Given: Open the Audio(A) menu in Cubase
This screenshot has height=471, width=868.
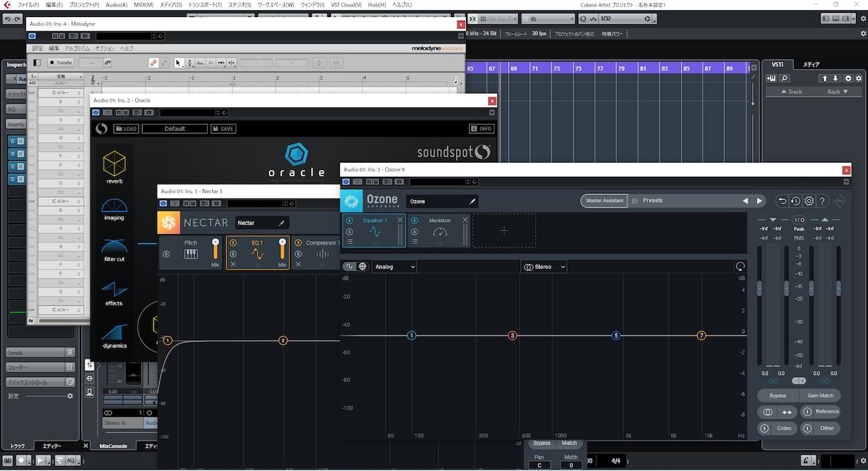Looking at the screenshot, I should 116,5.
